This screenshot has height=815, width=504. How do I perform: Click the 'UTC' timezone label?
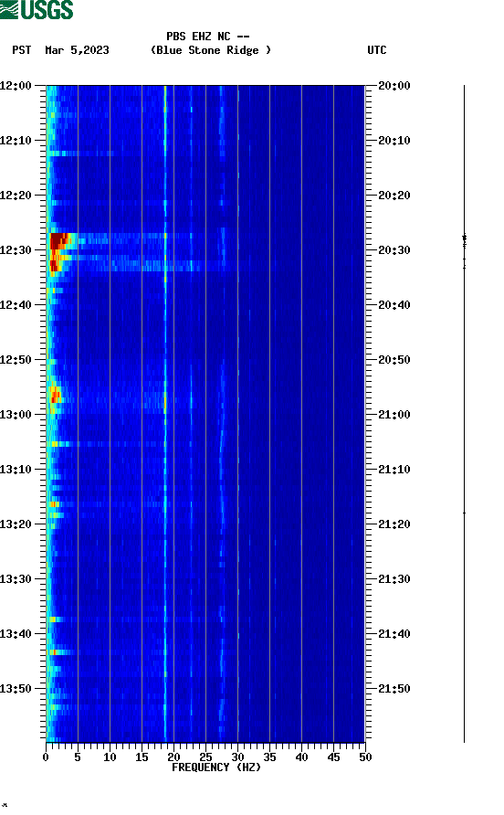(x=377, y=50)
